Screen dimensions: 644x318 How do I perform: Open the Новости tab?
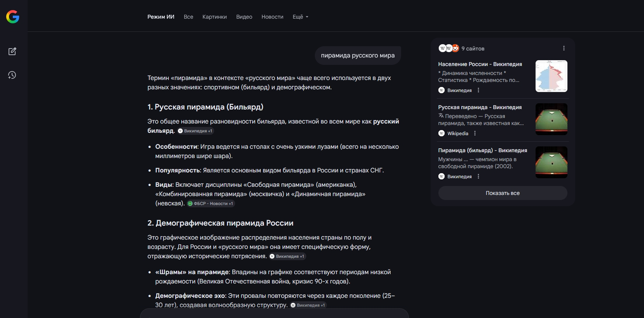point(272,17)
